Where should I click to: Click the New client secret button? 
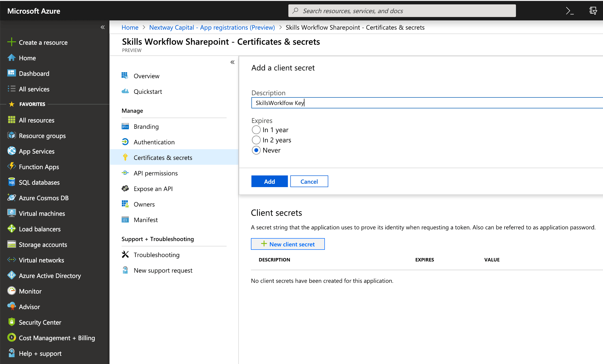click(288, 244)
